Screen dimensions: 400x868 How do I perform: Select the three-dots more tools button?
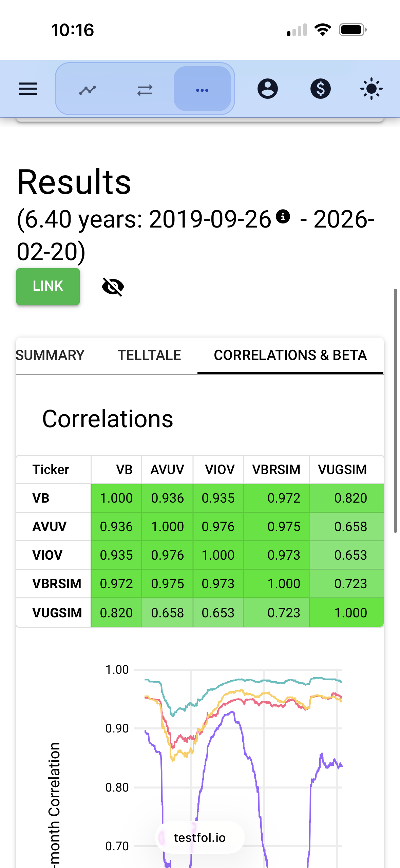(x=202, y=90)
